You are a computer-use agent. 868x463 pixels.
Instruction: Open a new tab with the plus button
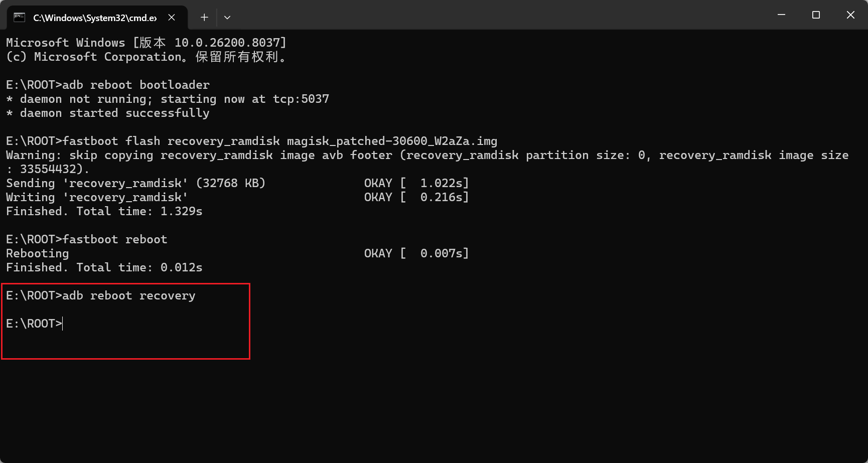coord(204,18)
